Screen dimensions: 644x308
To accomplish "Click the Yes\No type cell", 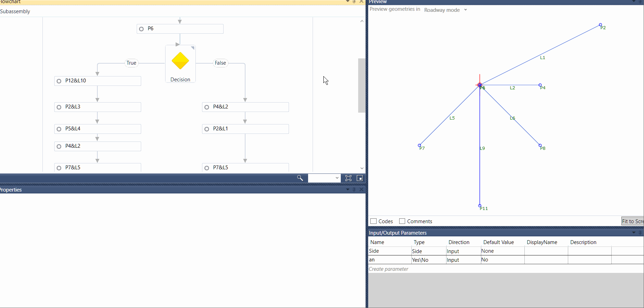I will tap(429, 260).
